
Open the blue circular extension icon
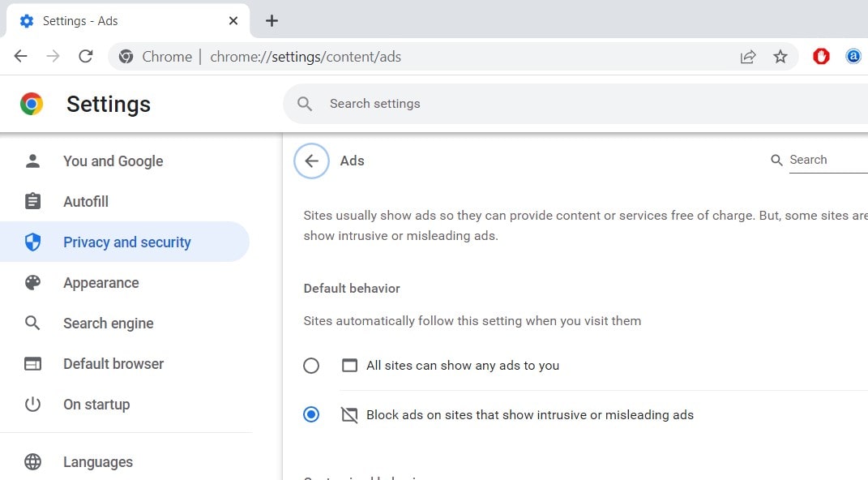click(x=853, y=57)
